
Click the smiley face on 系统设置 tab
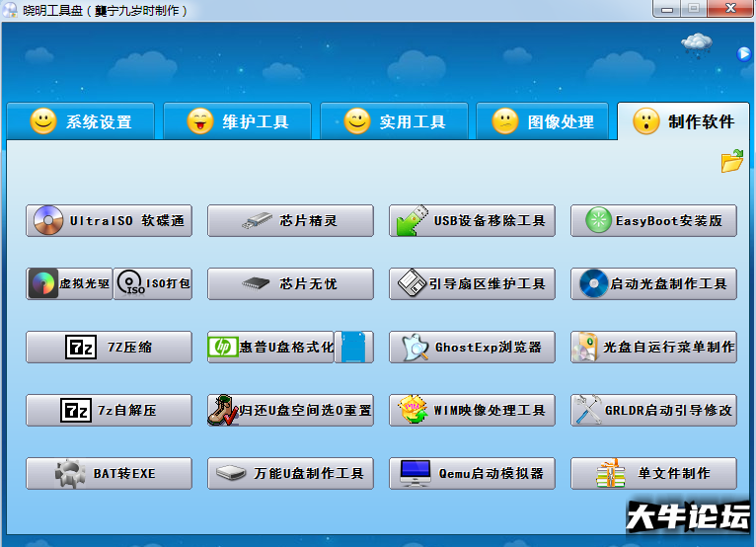click(x=43, y=120)
